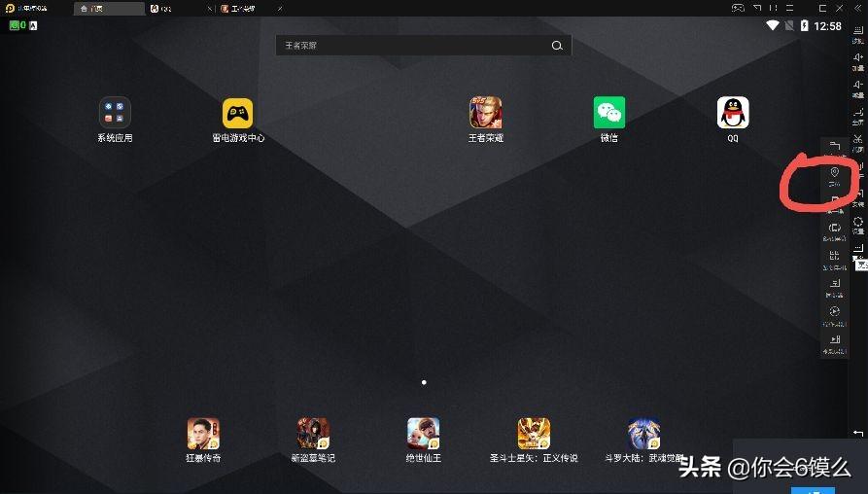Viewport: 868px width, 494px height.
Task: Open the 狂暴传奇 game shortcut
Action: pos(203,434)
